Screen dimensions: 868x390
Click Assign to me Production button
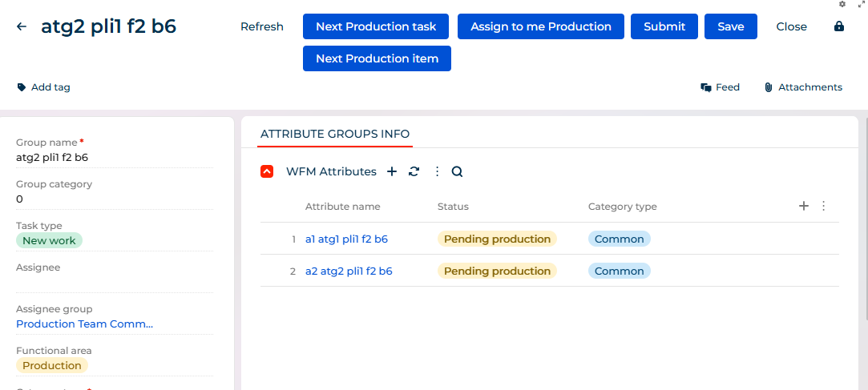pyautogui.click(x=541, y=26)
